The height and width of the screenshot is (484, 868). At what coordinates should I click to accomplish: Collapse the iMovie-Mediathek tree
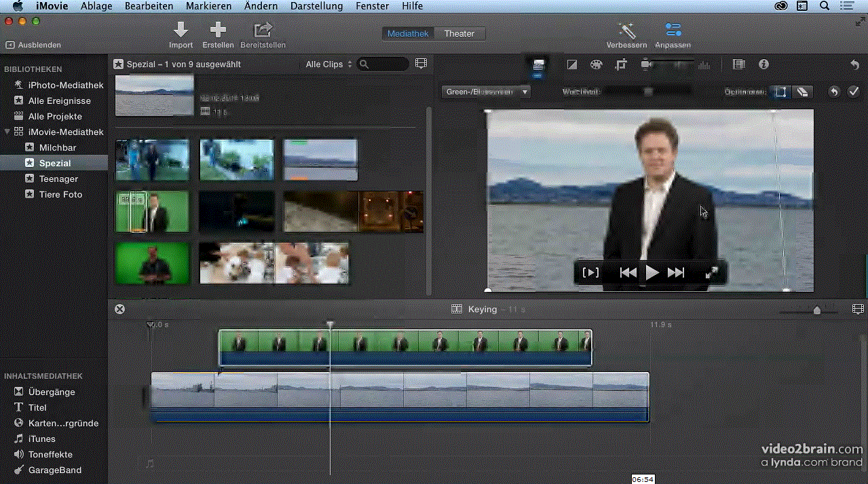(7, 132)
